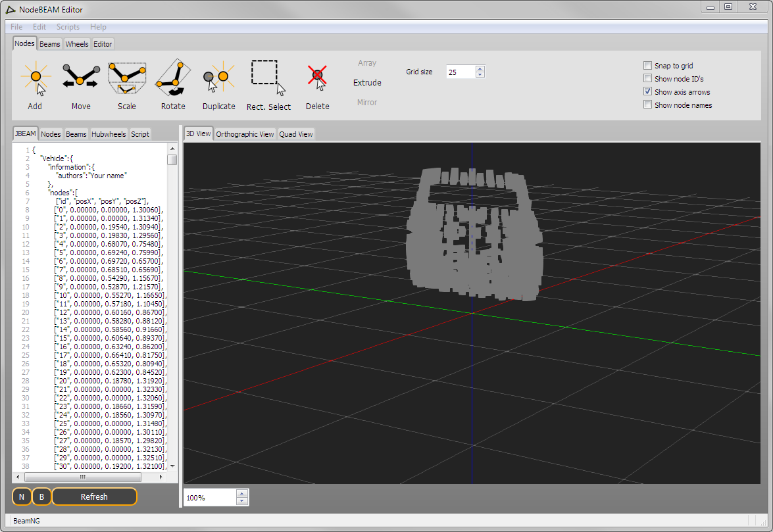This screenshot has width=773, height=532.
Task: Switch to Orthographic View tab
Action: 245,134
